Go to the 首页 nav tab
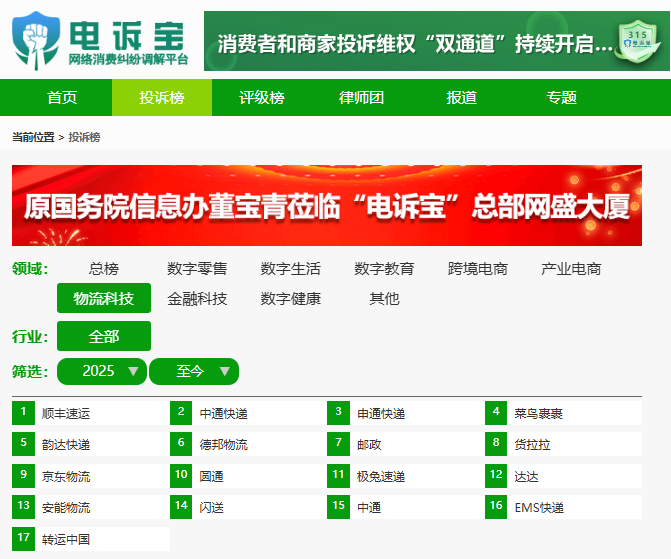671x559 pixels. (x=62, y=98)
